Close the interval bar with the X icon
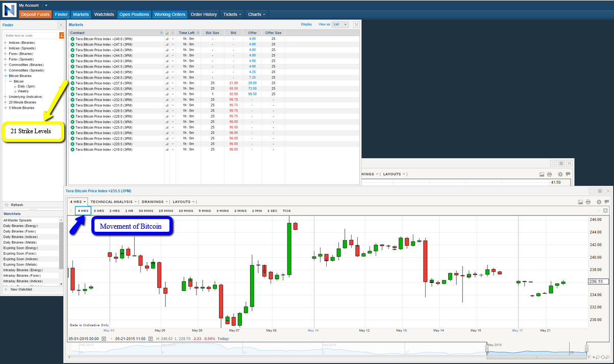This screenshot has width=614, height=364. (605, 210)
